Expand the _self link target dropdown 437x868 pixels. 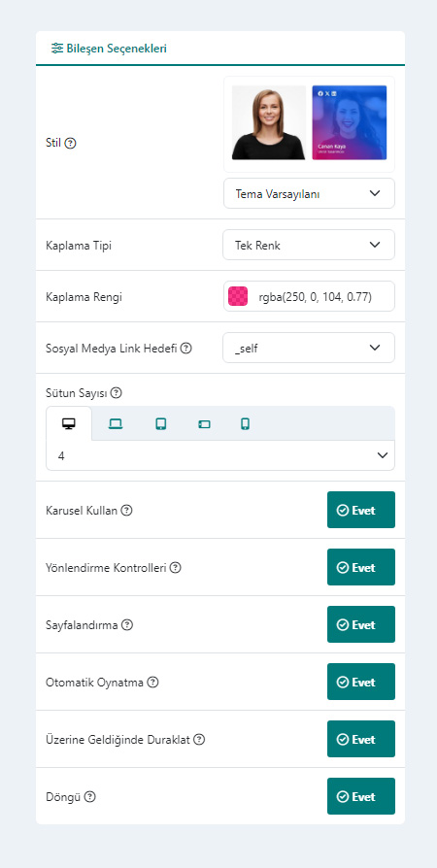click(x=309, y=348)
